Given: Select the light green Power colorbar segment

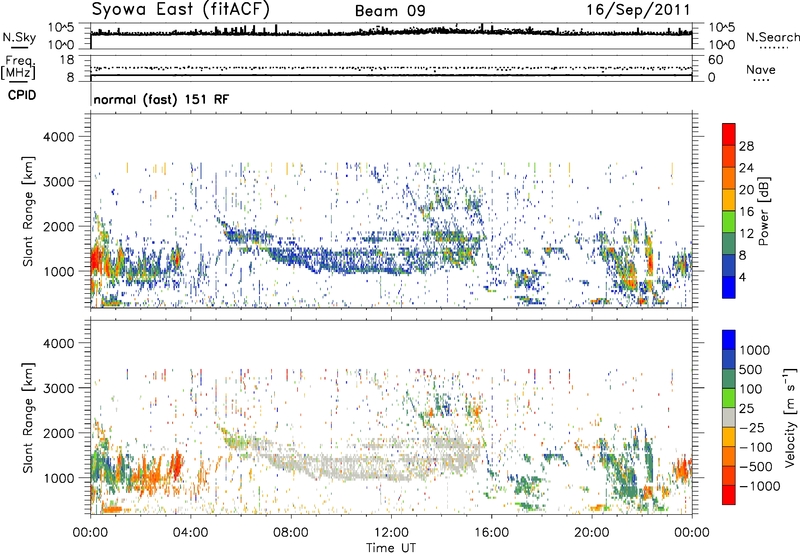Looking at the screenshot, I should [729, 222].
